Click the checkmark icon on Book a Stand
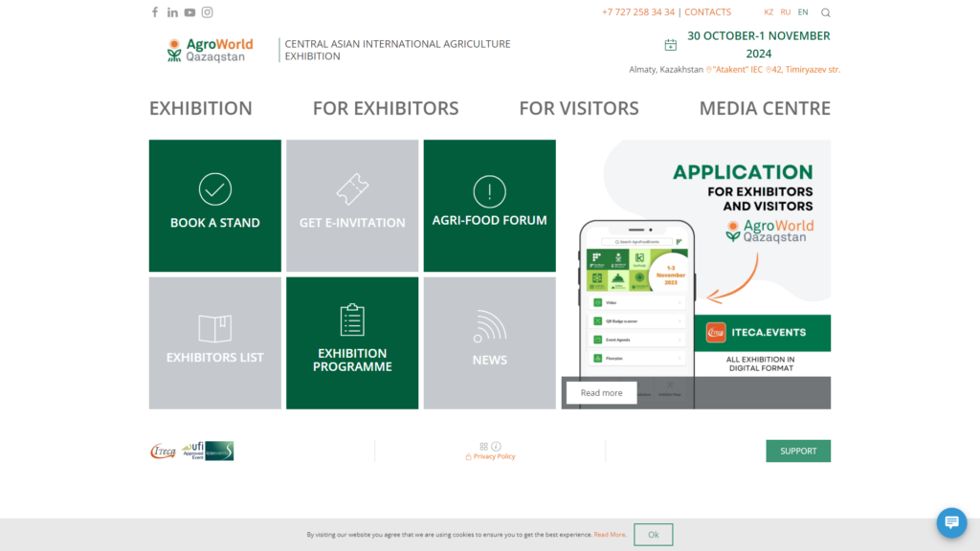Screen dimensions: 980x551 [215, 189]
